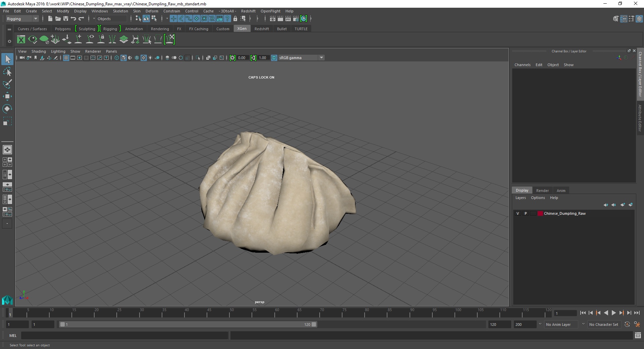
Task: Toggle color management ON button in viewport
Action: click(274, 58)
